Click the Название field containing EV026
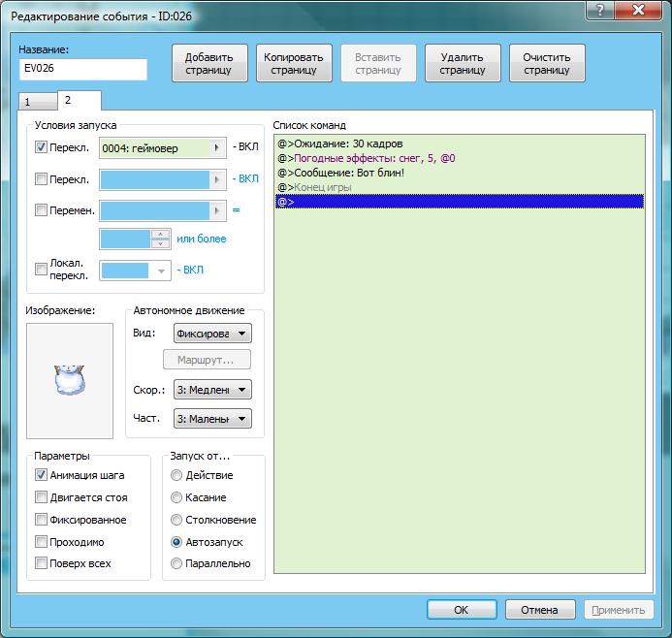The height and width of the screenshot is (638, 672). click(x=83, y=69)
